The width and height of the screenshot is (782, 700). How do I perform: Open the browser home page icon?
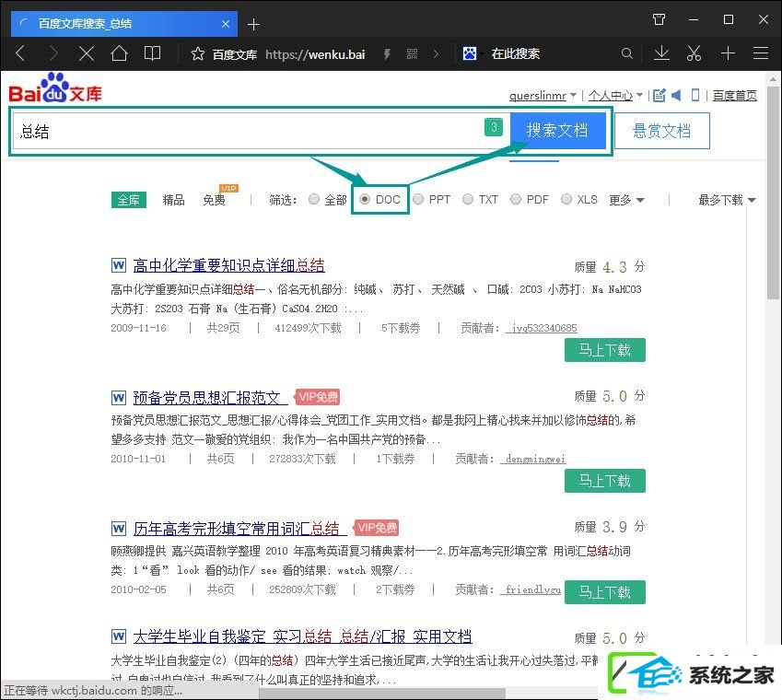pyautogui.click(x=119, y=52)
